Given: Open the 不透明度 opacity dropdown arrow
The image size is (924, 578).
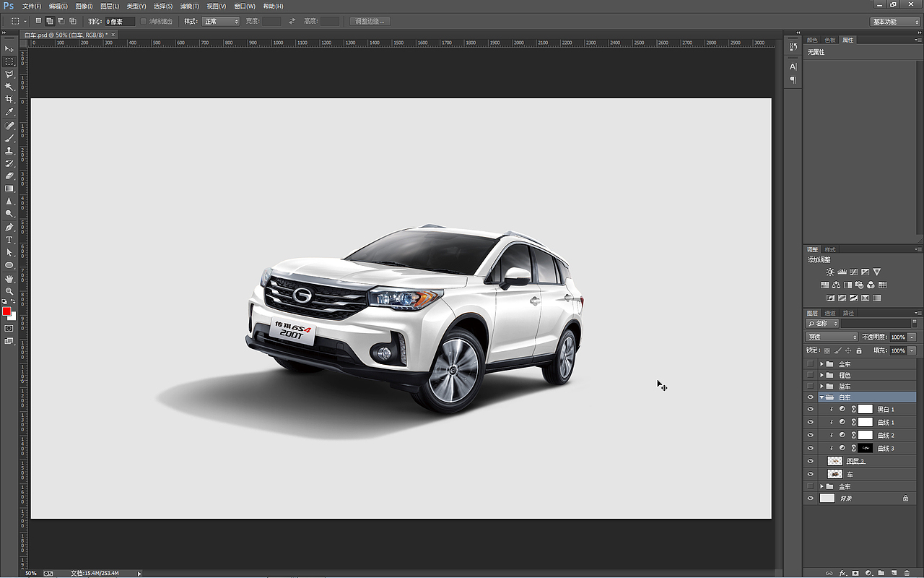Looking at the screenshot, I should (912, 337).
